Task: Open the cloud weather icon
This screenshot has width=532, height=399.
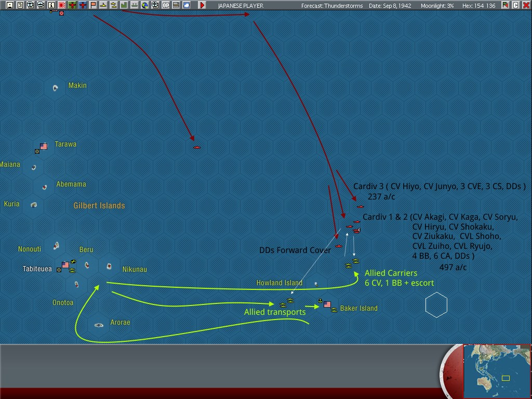Action: (187, 5)
